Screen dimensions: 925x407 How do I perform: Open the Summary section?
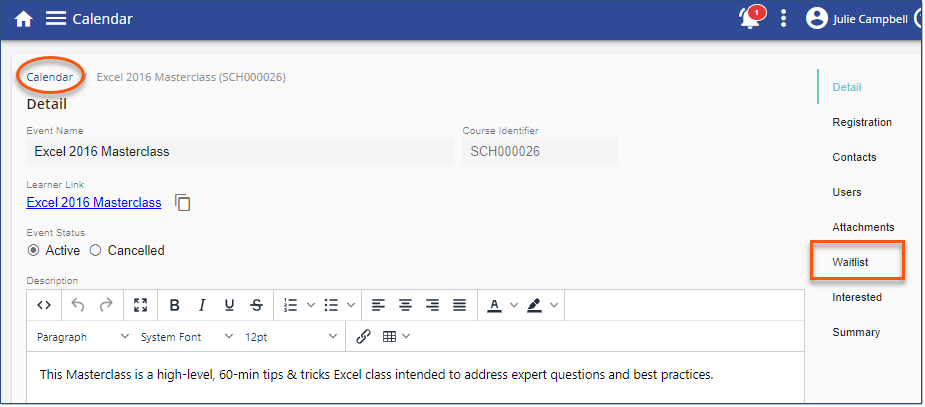856,332
